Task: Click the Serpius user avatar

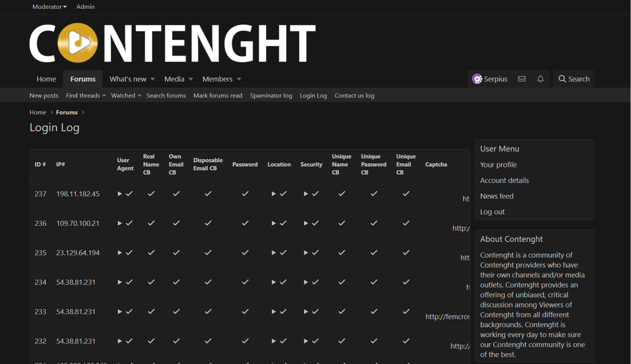Action: 477,79
